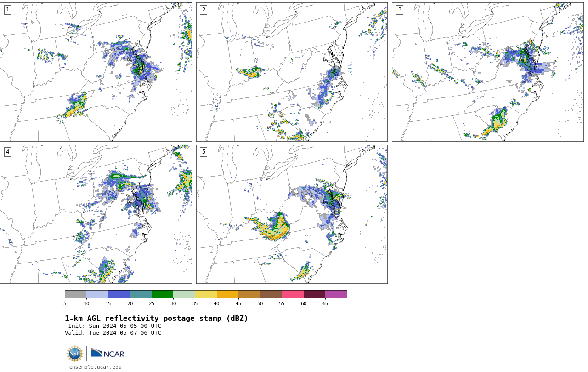This screenshot has width=588, height=372.
Task: Open ensemble member 5 reflectivity map
Action: click(x=292, y=214)
